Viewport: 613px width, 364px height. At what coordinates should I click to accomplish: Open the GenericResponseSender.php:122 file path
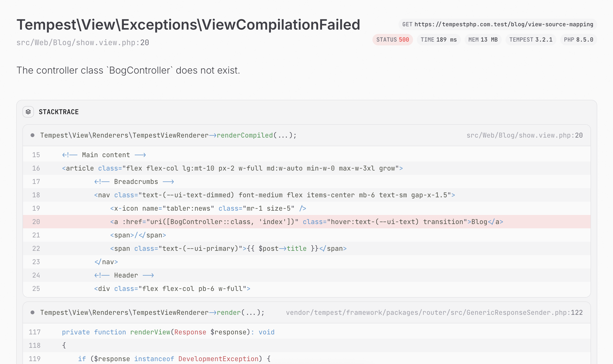(x=434, y=312)
